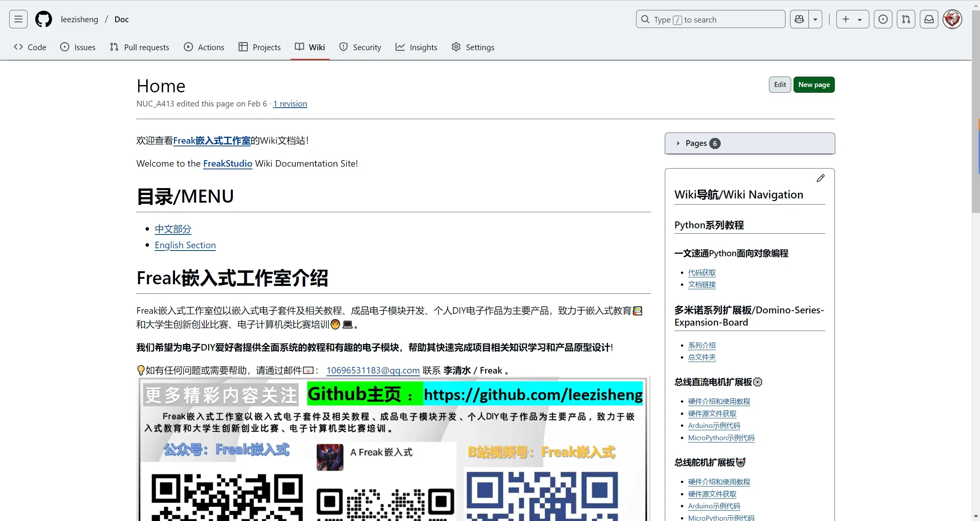Click the scrollbar down arrow
Image resolution: width=980 pixels, height=521 pixels.
tap(976, 517)
